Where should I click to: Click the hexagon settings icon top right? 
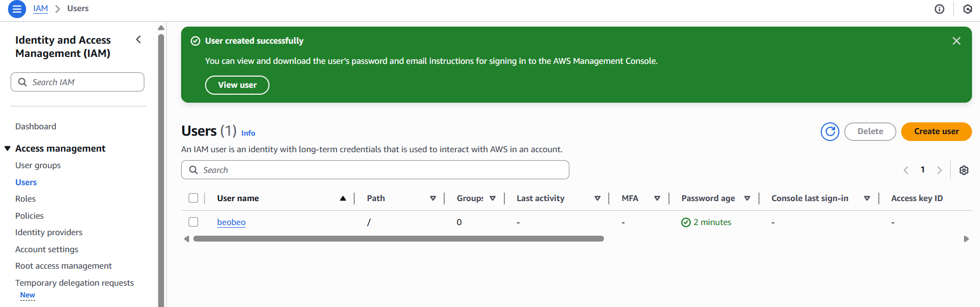coord(968,9)
